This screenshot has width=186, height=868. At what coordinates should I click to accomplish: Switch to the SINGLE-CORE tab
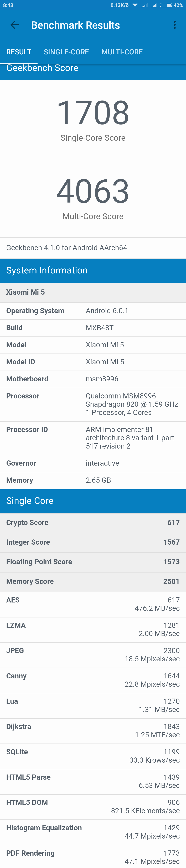66,52
